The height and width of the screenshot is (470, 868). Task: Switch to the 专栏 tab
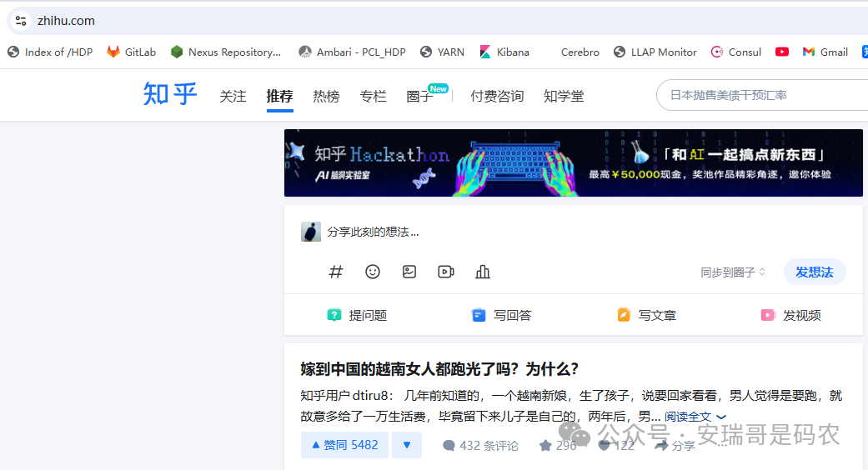point(373,96)
